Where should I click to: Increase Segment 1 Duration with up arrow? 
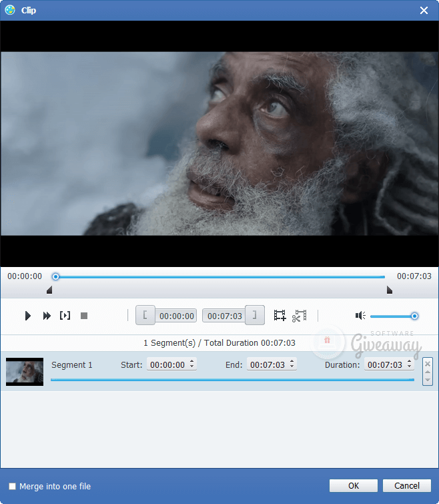[x=409, y=362]
